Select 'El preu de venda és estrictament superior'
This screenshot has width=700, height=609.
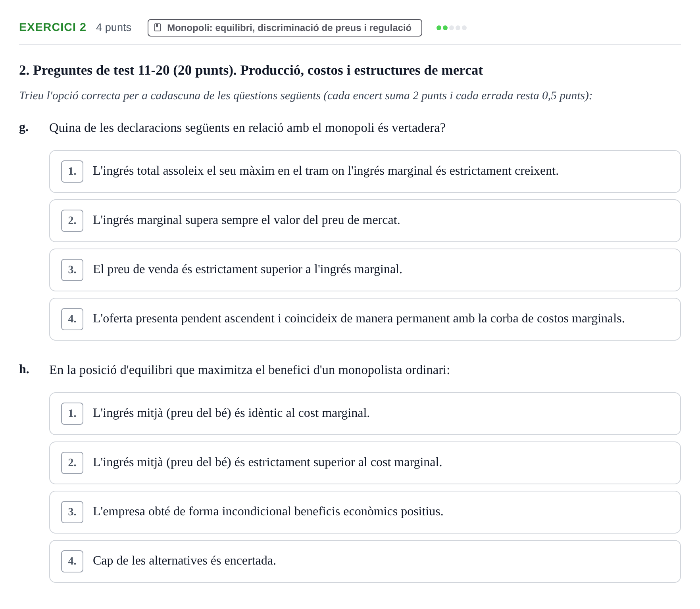pos(365,270)
